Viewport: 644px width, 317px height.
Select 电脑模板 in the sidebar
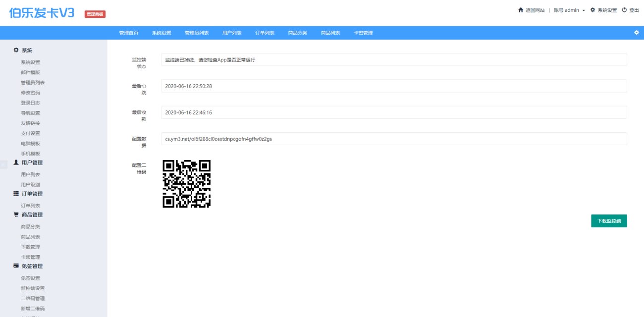(x=30, y=144)
